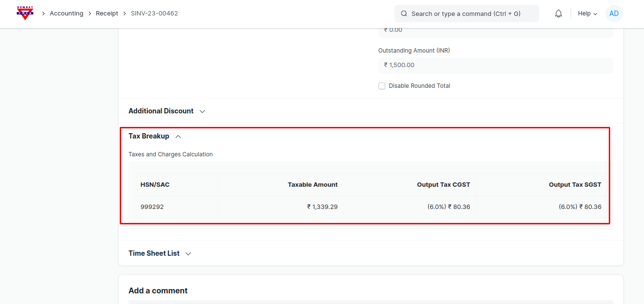The width and height of the screenshot is (644, 304).
Task: Select the Output Tax SGST value cell
Action: tap(580, 207)
